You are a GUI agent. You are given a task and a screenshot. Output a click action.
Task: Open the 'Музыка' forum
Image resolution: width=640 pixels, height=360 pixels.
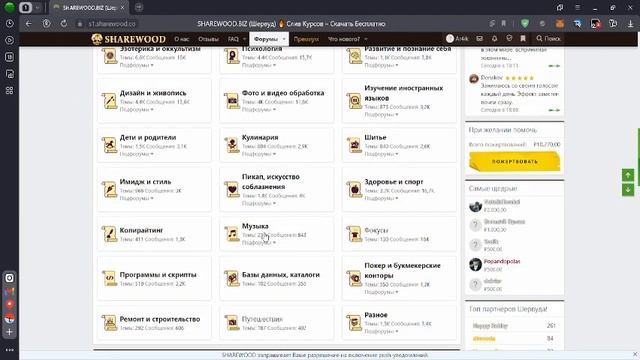point(255,226)
